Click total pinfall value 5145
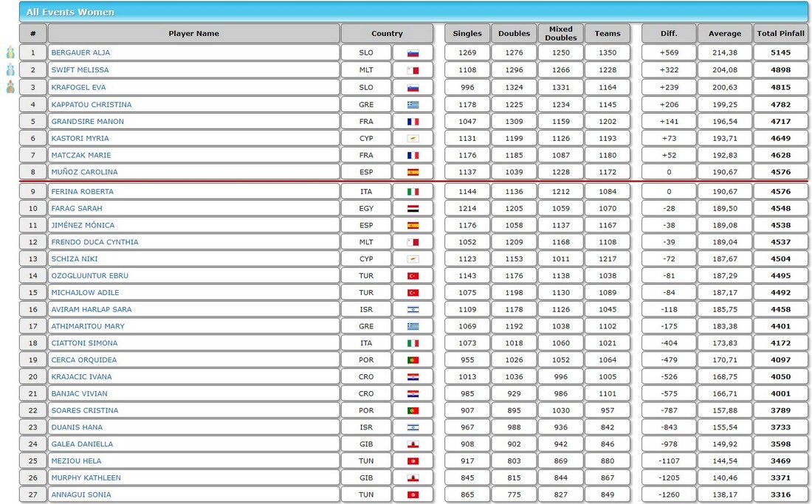The height and width of the screenshot is (504, 812). coord(780,52)
